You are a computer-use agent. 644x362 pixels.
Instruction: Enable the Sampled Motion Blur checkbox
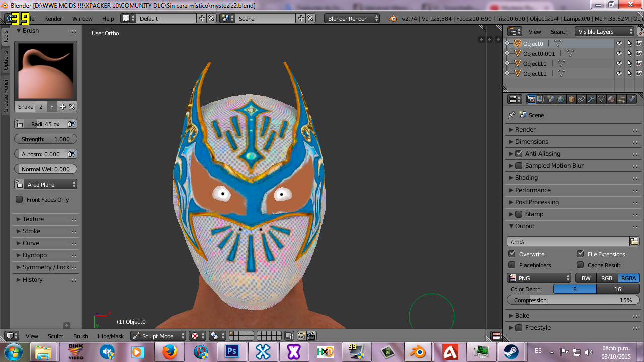519,165
